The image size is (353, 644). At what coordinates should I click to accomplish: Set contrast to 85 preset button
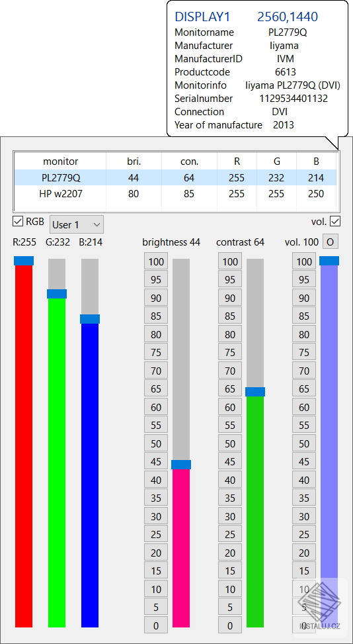[x=230, y=316]
